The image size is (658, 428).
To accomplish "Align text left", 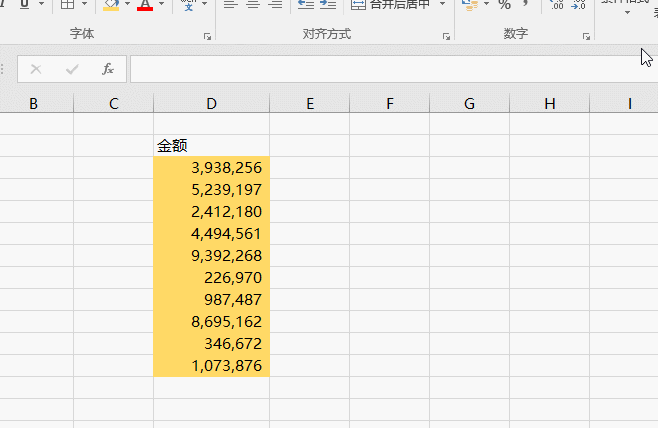I will [x=230, y=5].
